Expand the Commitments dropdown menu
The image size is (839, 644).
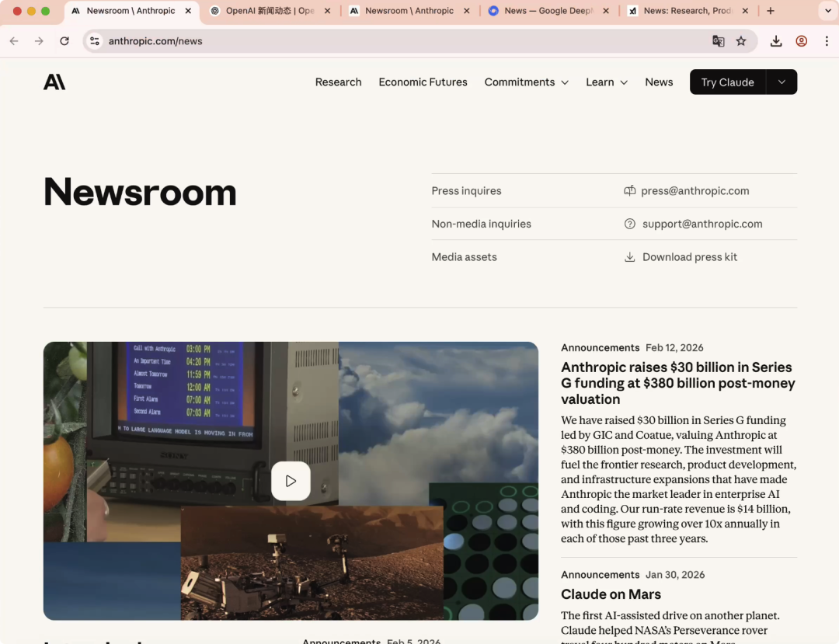(526, 82)
